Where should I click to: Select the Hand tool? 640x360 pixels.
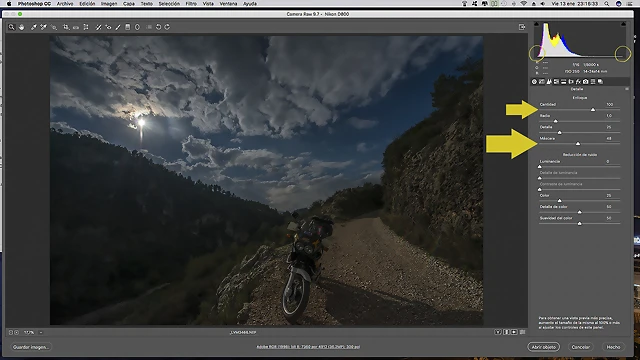pyautogui.click(x=21, y=27)
